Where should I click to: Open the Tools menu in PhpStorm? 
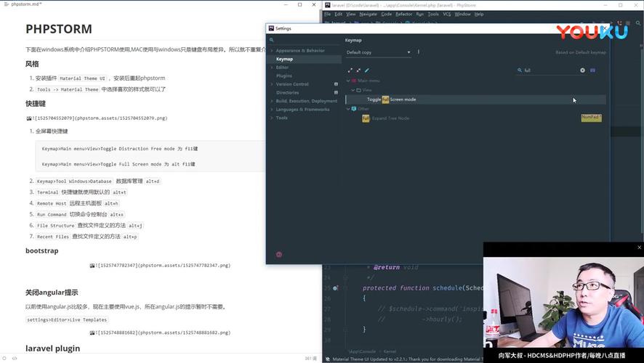433,14
